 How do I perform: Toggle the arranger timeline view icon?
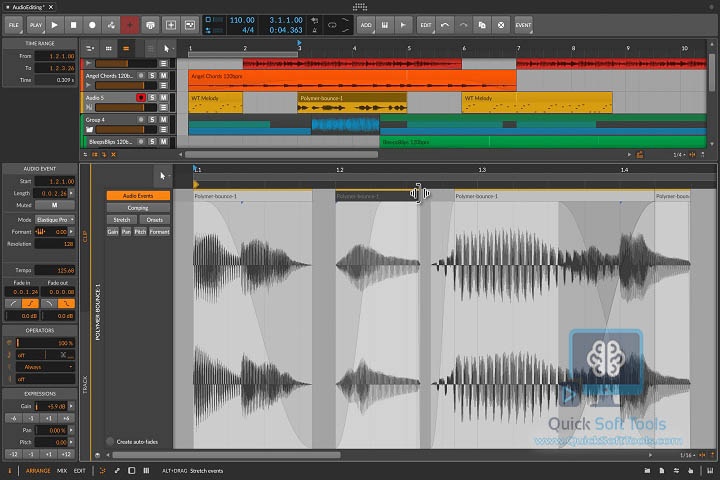pos(126,48)
